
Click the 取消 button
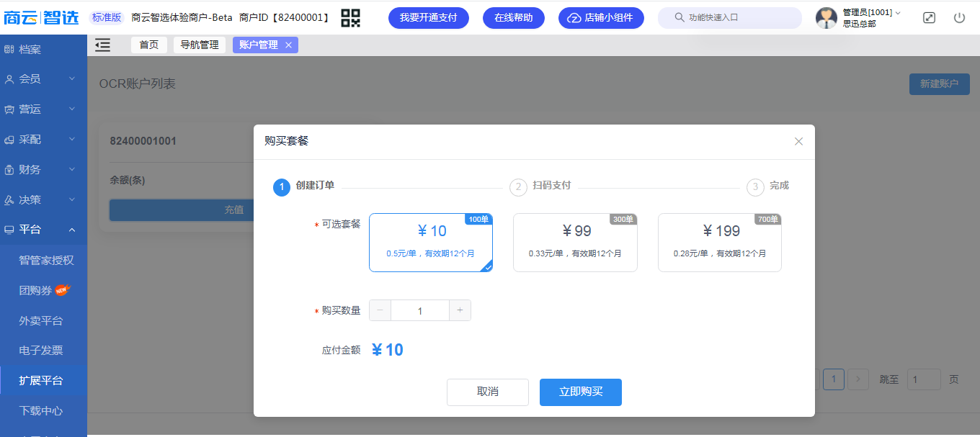(x=488, y=392)
